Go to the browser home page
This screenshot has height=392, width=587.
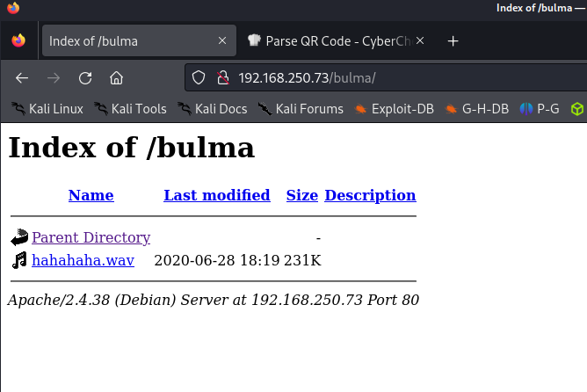coord(116,78)
